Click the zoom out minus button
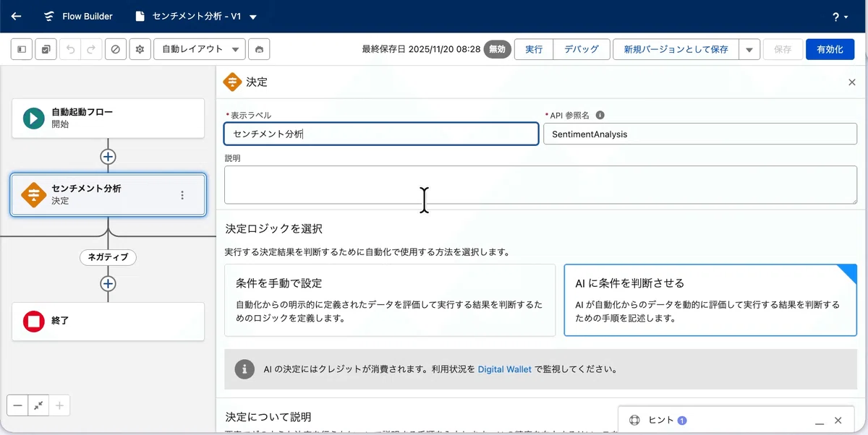 (17, 405)
